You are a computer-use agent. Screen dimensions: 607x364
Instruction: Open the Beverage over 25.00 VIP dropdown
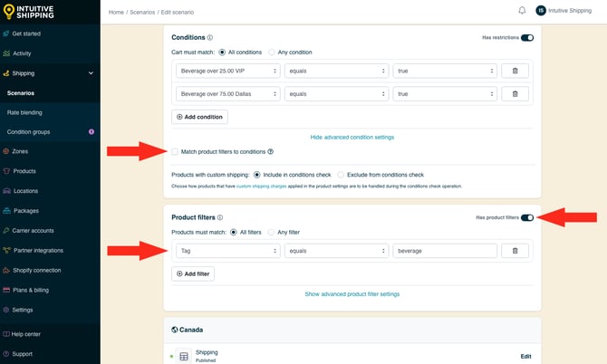point(228,71)
